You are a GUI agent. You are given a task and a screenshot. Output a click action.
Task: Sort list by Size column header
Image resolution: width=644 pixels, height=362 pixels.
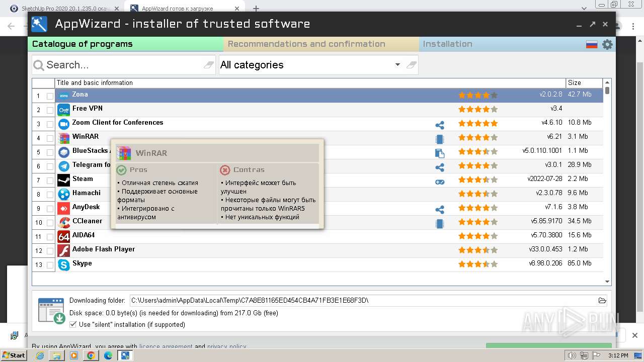point(584,83)
